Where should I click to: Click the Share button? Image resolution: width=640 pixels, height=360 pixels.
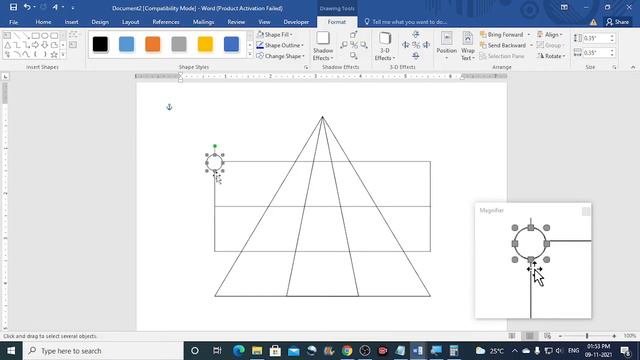coord(618,22)
